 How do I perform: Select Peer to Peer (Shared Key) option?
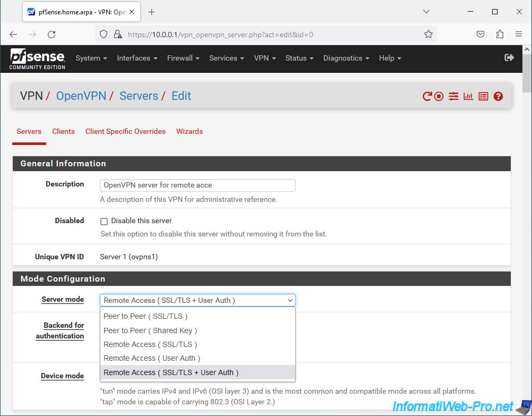(198, 330)
